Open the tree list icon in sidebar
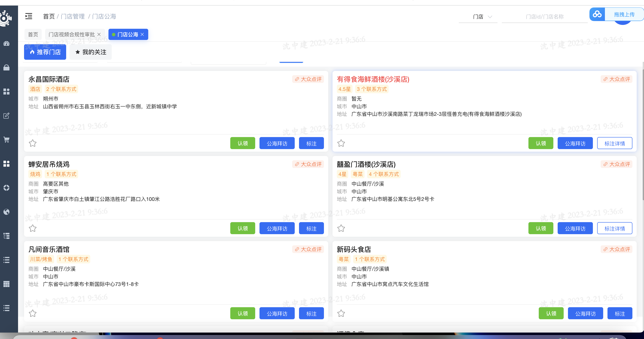This screenshot has height=339, width=644. pos(6,236)
